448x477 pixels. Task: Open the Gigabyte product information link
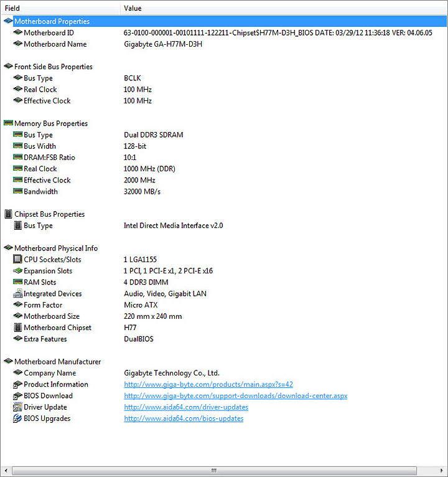point(208,384)
